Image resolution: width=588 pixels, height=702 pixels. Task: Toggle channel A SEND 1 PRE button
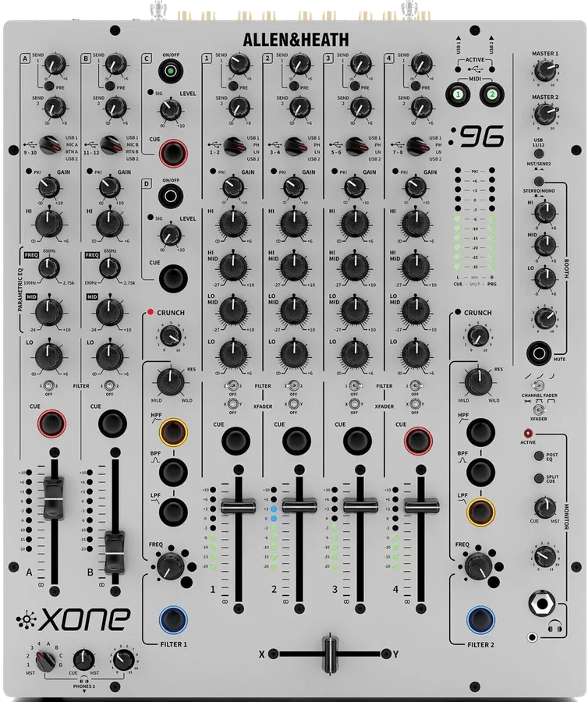pyautogui.click(x=49, y=87)
